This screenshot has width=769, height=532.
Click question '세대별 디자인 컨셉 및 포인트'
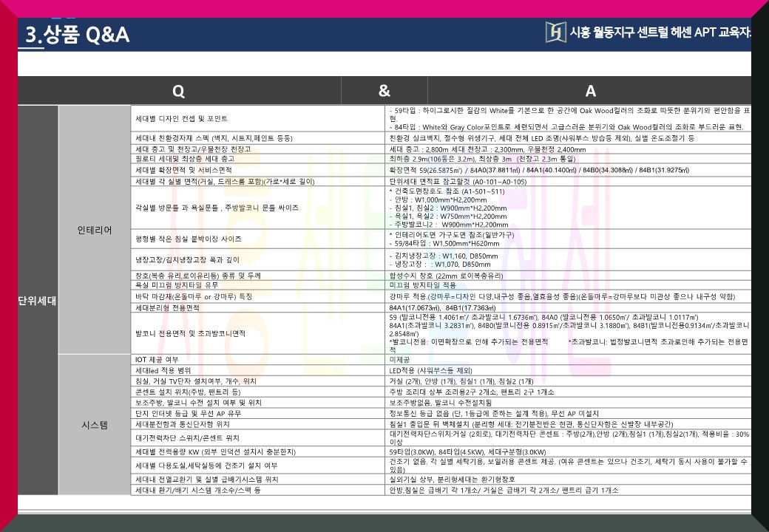pos(181,118)
